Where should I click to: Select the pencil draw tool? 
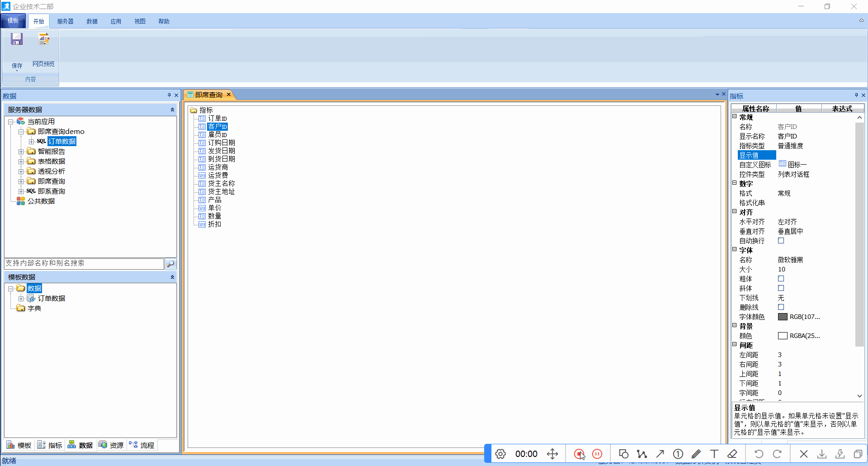pyautogui.click(x=696, y=454)
